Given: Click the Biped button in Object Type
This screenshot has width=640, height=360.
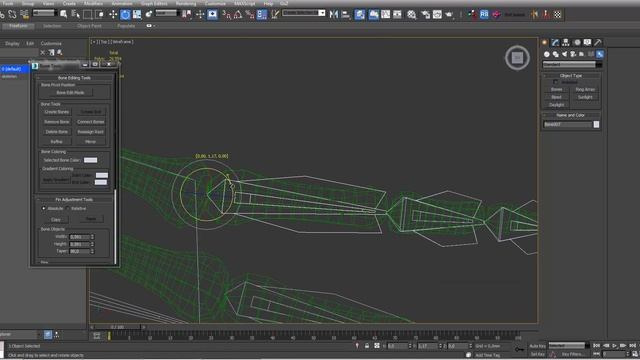Looking at the screenshot, I should click(556, 97).
